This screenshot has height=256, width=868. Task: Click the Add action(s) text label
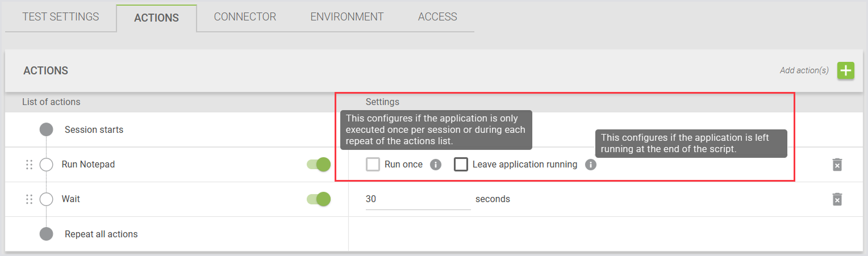point(804,71)
